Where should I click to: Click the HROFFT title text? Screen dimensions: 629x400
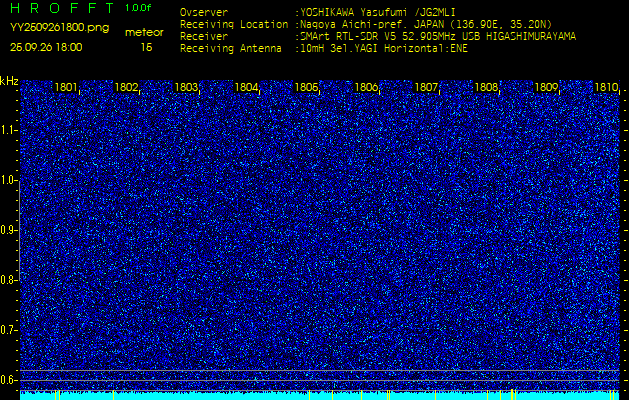coord(59,8)
